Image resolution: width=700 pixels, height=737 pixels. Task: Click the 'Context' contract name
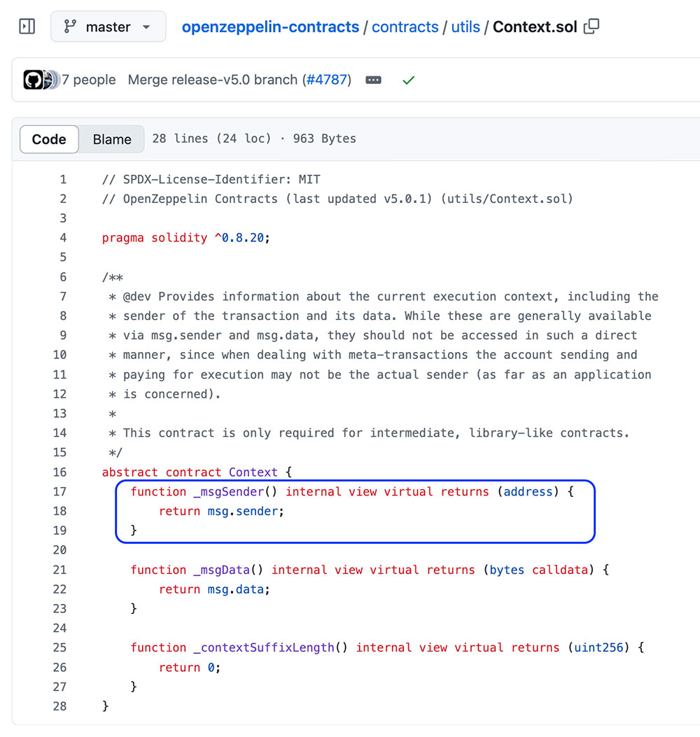coord(253,472)
